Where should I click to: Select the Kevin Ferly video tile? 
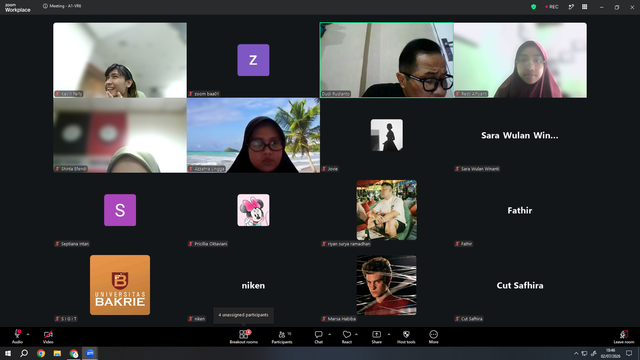click(x=120, y=60)
